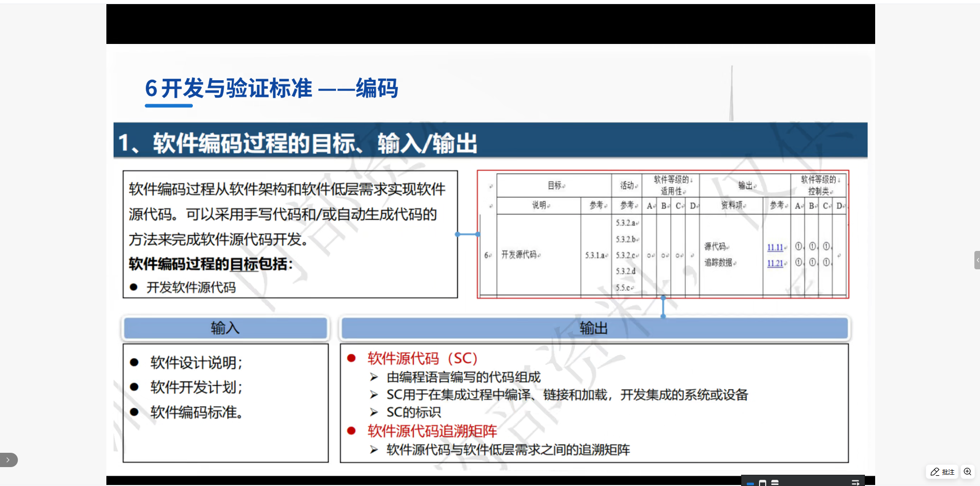Expand the left sidebar with the arrow tab
Screen dimensions: 980x486
point(8,460)
